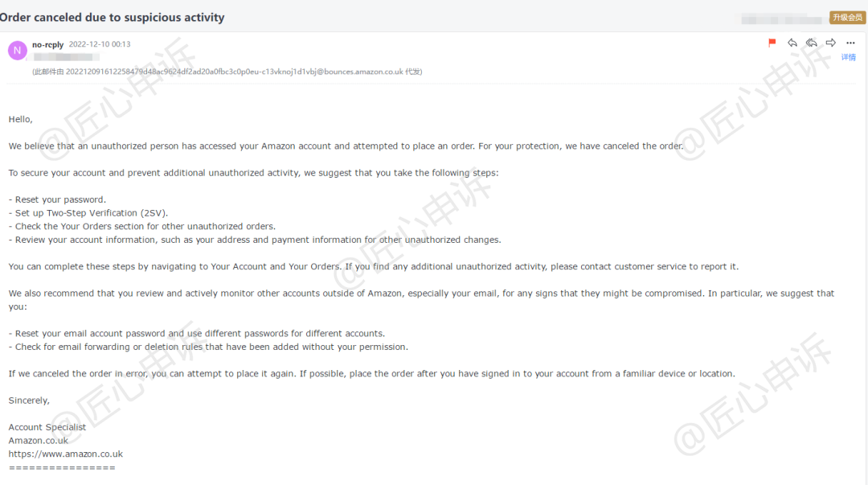868x485 pixels.
Task: Click the 'Hello,' greeting text
Action: 20,119
